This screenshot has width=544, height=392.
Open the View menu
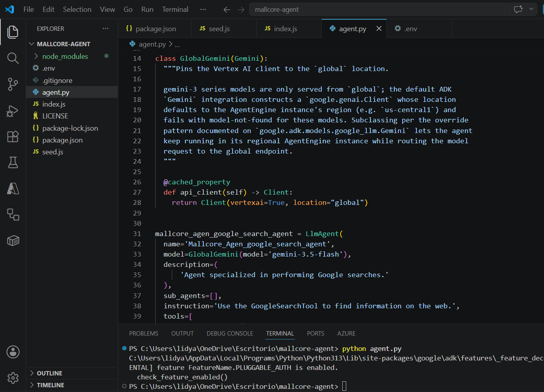(107, 9)
